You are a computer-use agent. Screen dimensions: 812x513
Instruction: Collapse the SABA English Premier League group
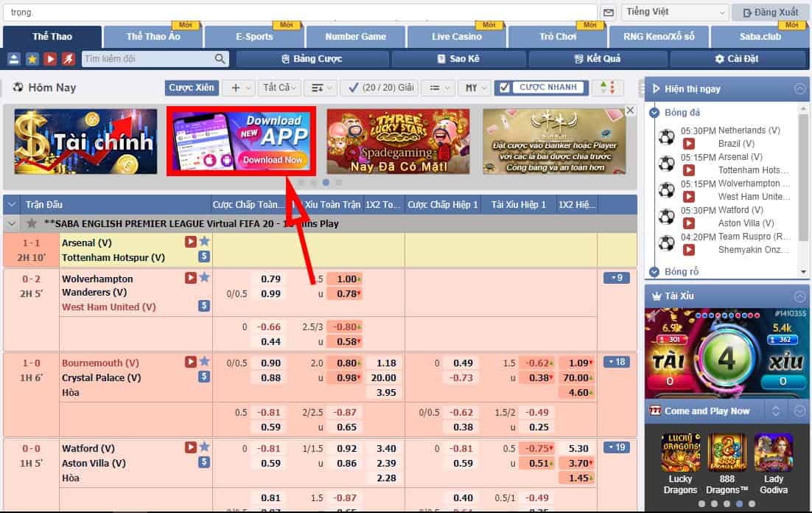tap(11, 224)
